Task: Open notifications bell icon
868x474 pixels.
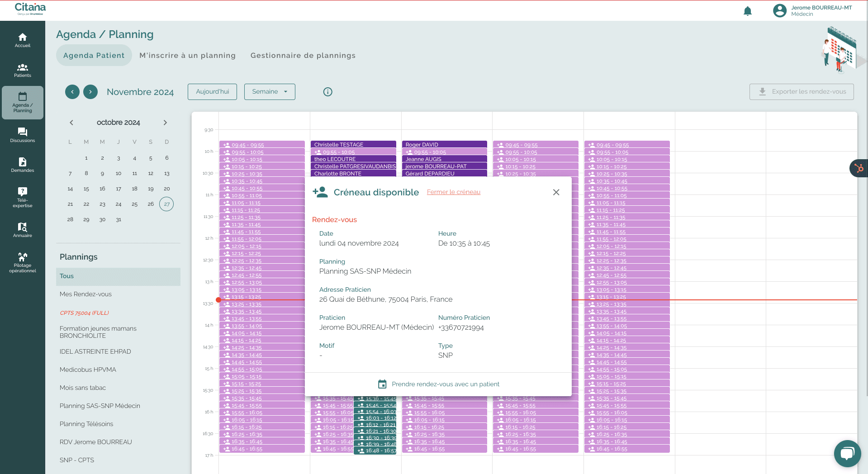Action: pyautogui.click(x=748, y=11)
